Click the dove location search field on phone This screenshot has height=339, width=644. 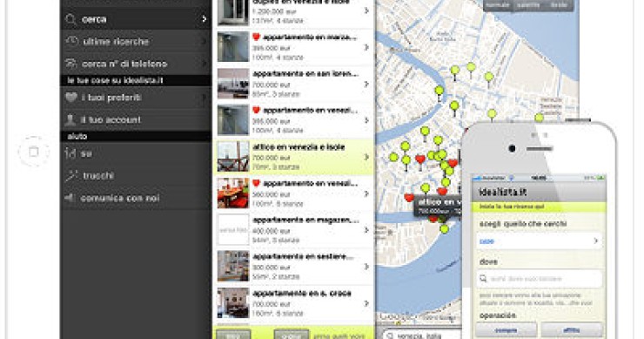pos(539,279)
